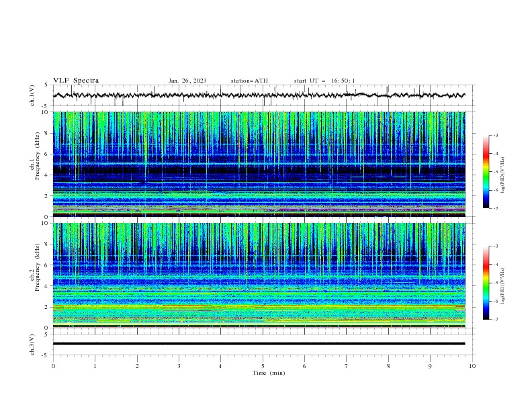Image resolution: width=532 pixels, height=411 pixels.
Task: Click the "VLF Spectra" plot title
Action: click(x=76, y=81)
